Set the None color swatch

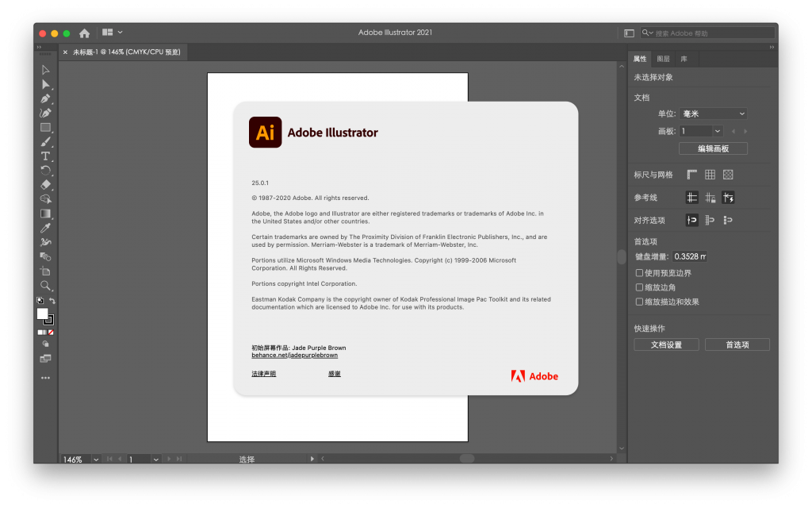[51, 333]
